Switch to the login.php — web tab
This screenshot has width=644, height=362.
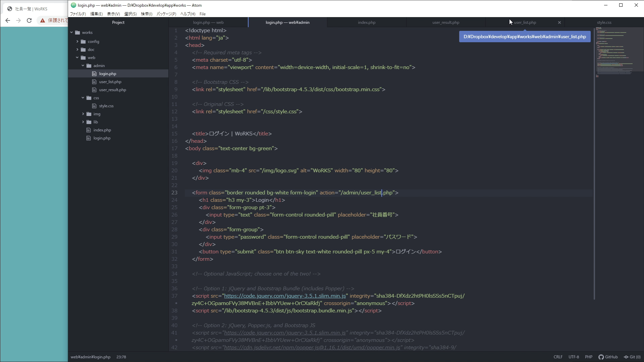pyautogui.click(x=208, y=22)
